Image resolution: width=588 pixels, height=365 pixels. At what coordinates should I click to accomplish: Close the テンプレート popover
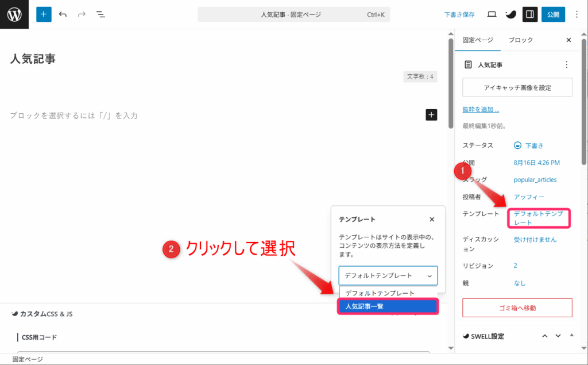[432, 220]
